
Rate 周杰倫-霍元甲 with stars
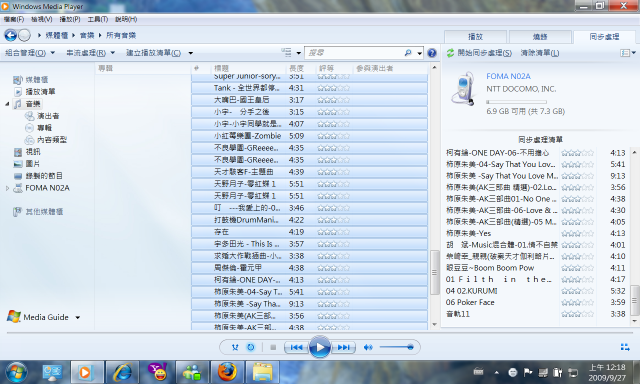pos(333,268)
